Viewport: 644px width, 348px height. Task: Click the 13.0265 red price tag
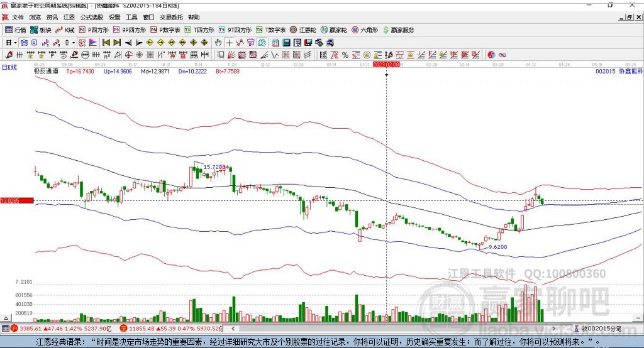point(17,200)
